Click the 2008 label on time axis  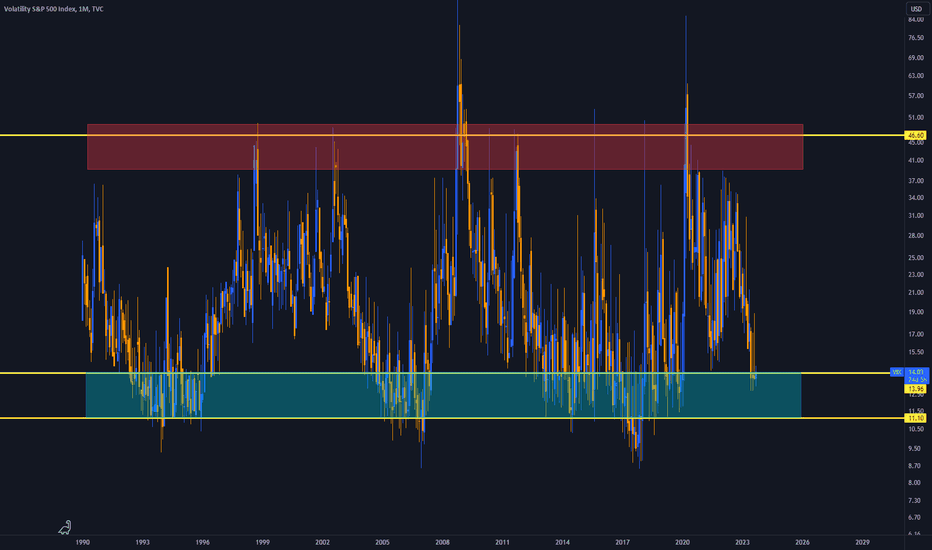tap(442, 542)
